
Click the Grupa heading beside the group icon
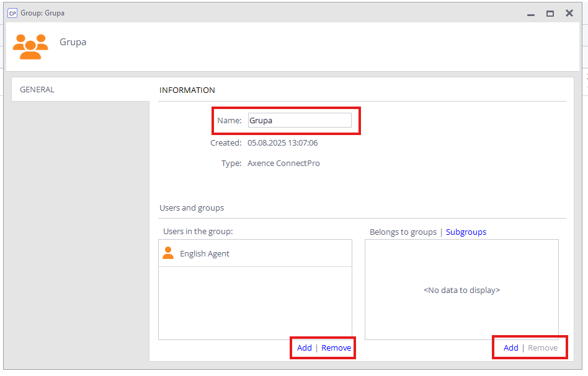pos(73,42)
